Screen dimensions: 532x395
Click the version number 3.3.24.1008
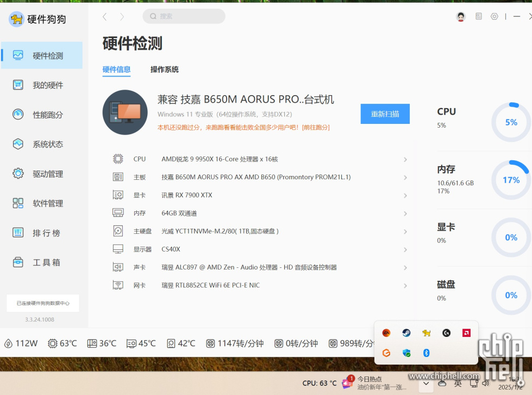(x=40, y=319)
